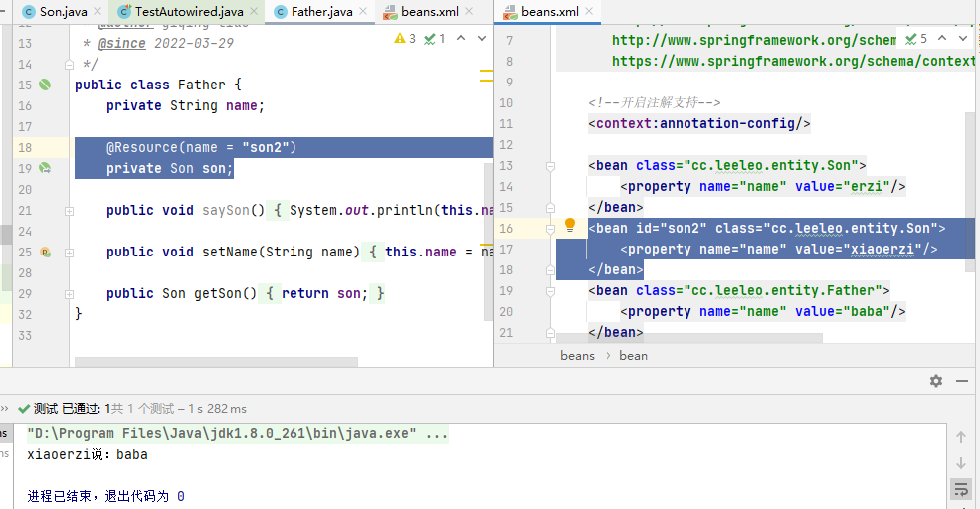The width and height of the screenshot is (980, 509).
Task: Jump to next highlighted problem in beans.xml
Action: click(x=962, y=39)
